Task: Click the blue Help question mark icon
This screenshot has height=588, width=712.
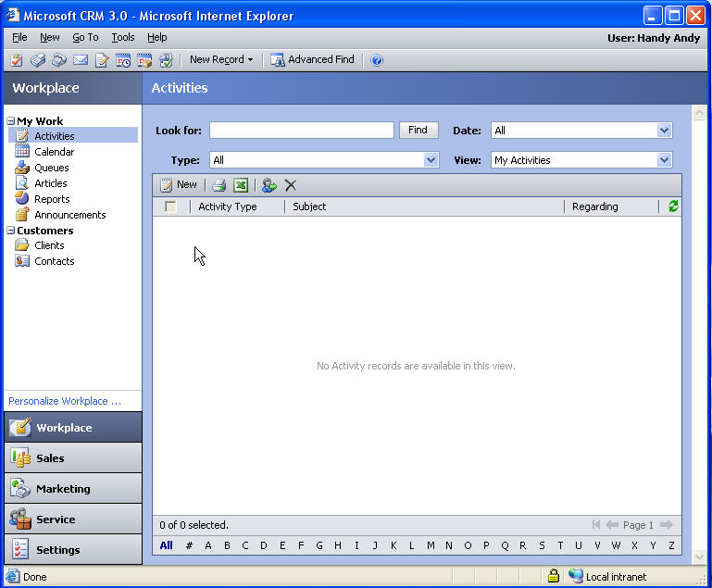Action: (x=377, y=60)
